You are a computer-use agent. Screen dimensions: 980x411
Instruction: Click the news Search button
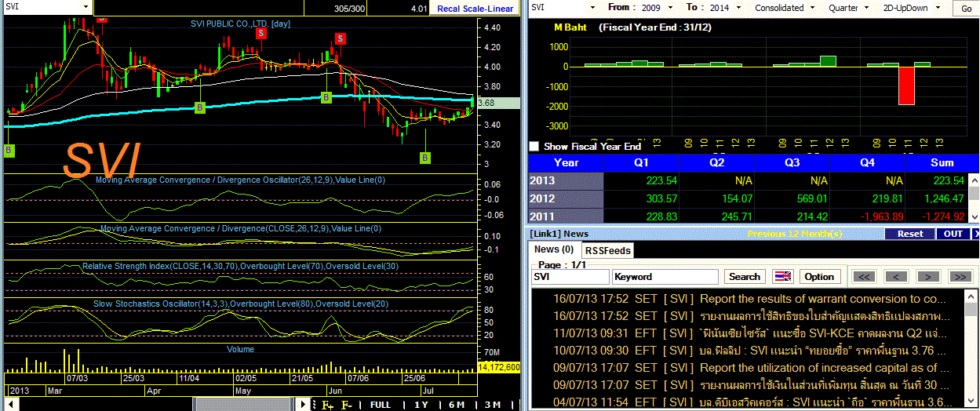click(x=745, y=277)
